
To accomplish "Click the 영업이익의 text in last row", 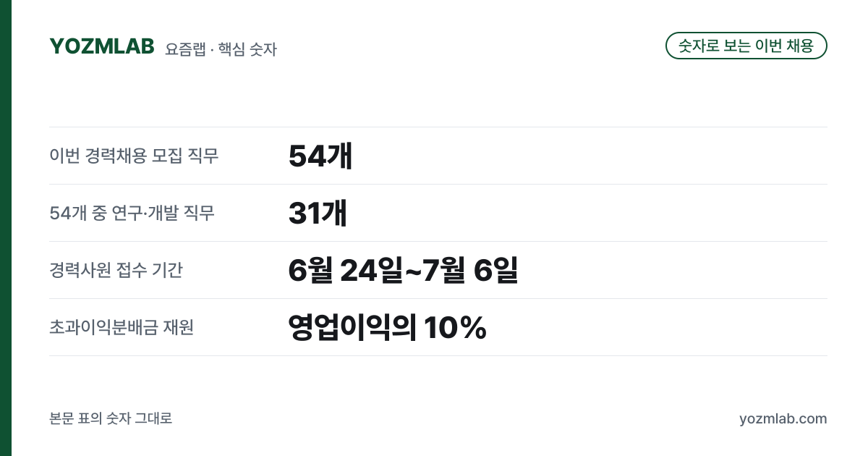I will tap(352, 328).
